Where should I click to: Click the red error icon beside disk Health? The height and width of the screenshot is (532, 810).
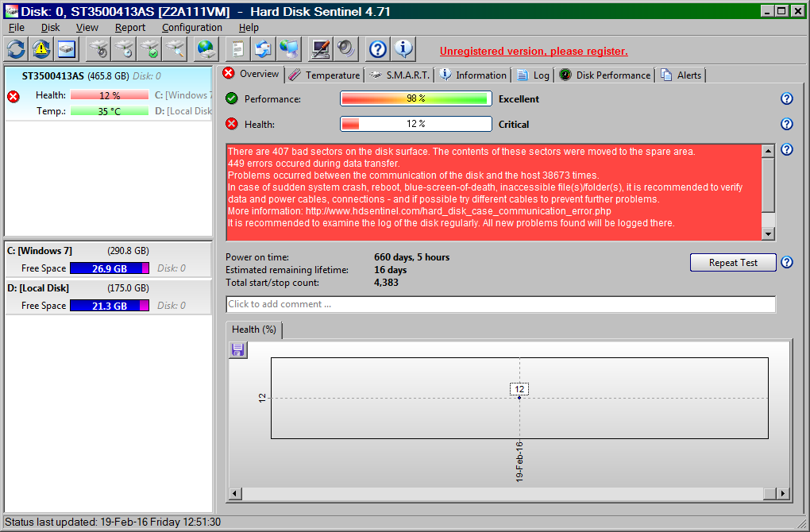coord(14,97)
